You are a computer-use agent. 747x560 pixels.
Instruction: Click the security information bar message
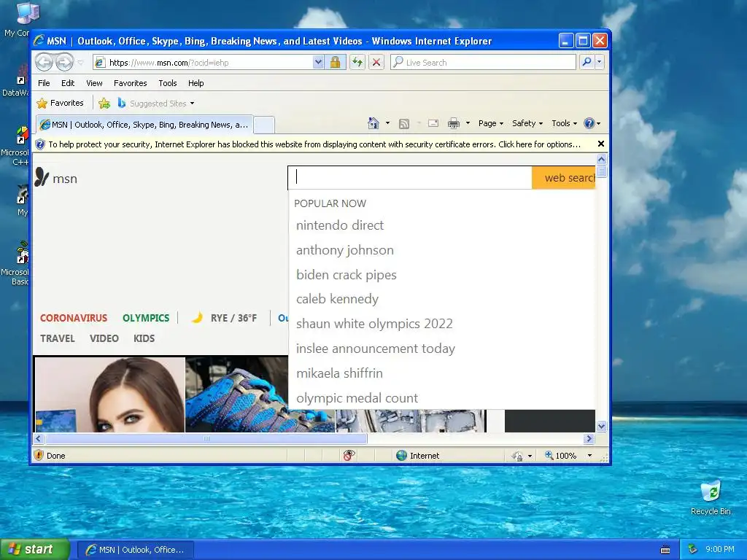(x=314, y=144)
